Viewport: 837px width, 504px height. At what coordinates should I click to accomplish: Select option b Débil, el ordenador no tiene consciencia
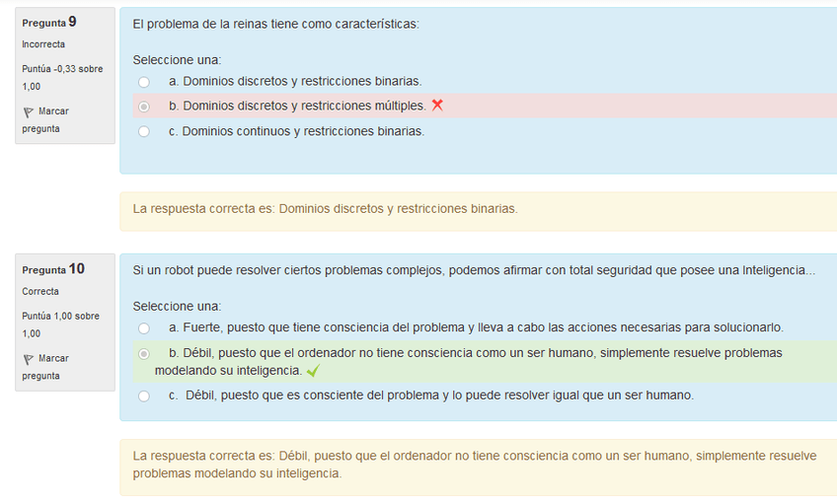(x=143, y=354)
